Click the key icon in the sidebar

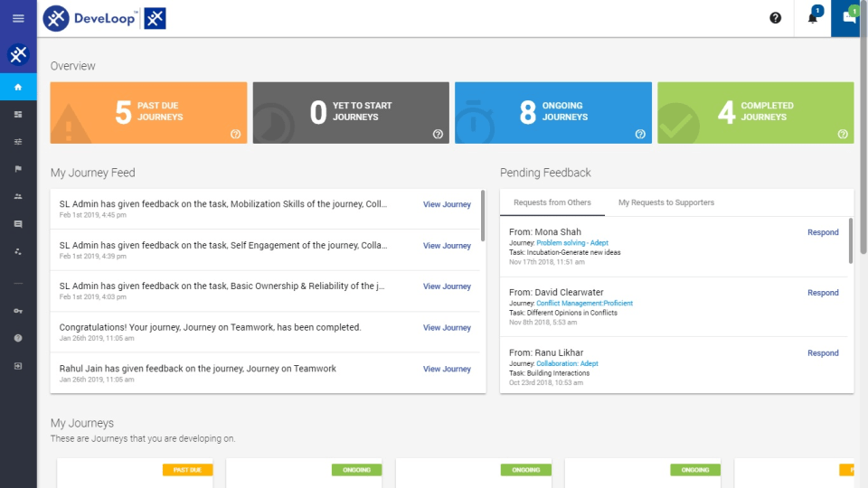click(x=18, y=311)
